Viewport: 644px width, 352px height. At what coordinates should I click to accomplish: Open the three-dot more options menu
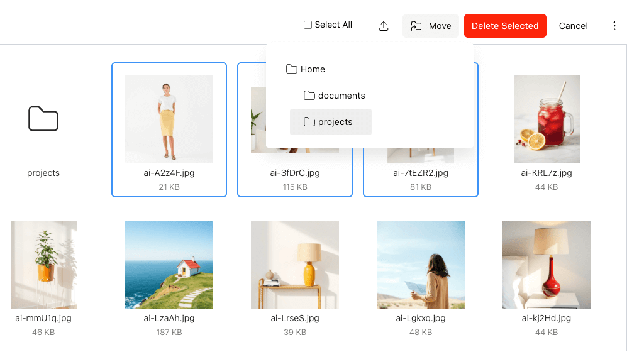614,26
